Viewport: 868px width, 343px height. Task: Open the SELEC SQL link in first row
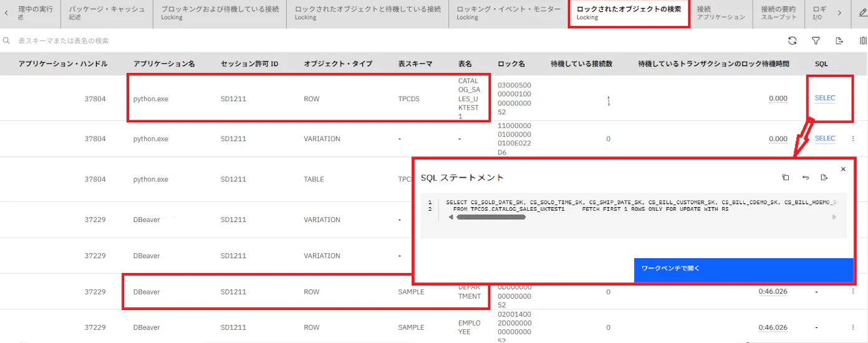point(825,98)
